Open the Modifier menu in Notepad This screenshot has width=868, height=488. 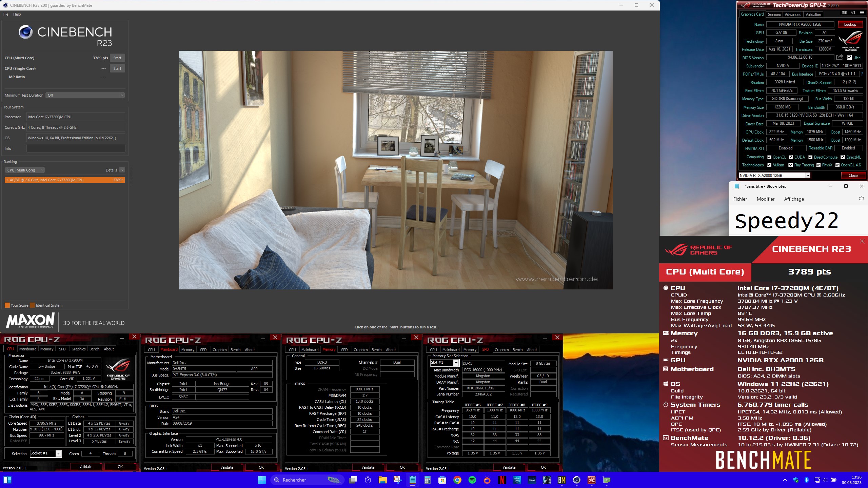click(x=765, y=199)
